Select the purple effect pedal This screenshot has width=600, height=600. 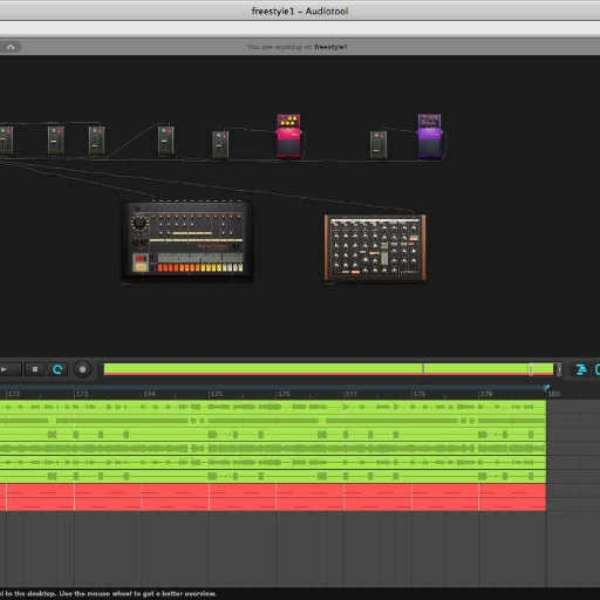pyautogui.click(x=430, y=136)
